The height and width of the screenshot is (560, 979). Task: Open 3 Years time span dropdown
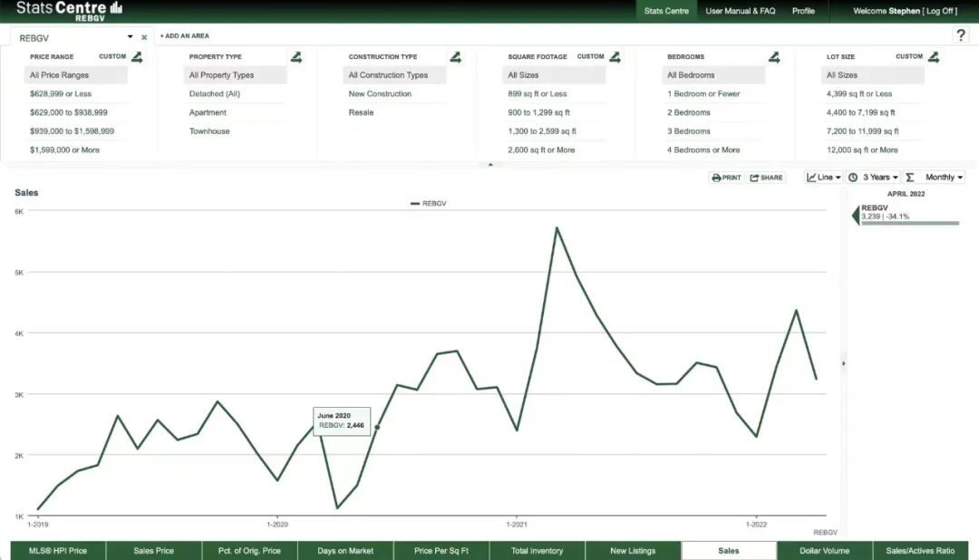coord(879,178)
